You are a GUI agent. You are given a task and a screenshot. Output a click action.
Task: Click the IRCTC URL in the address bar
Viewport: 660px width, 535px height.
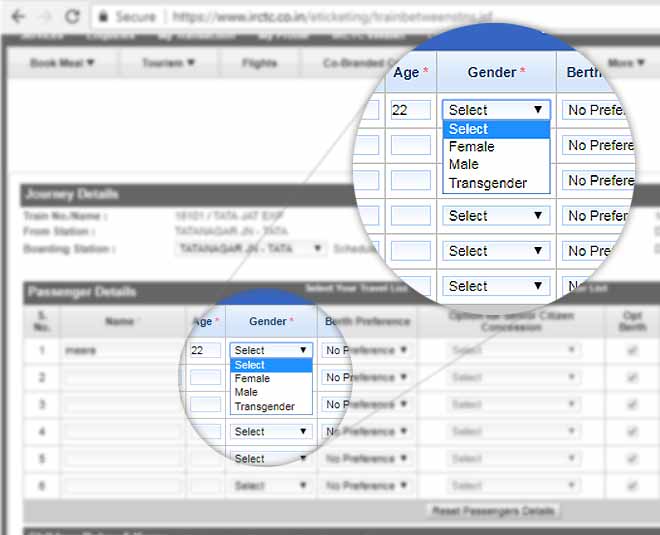click(x=333, y=17)
